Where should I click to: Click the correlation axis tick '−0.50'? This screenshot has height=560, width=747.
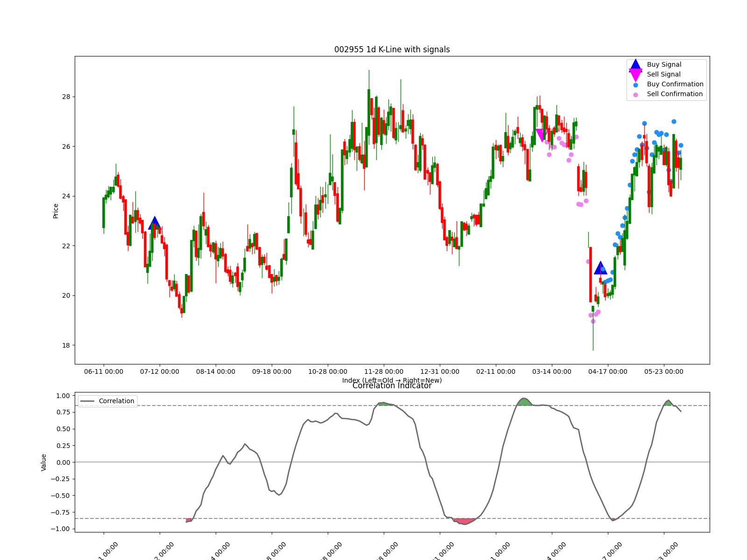coord(60,496)
